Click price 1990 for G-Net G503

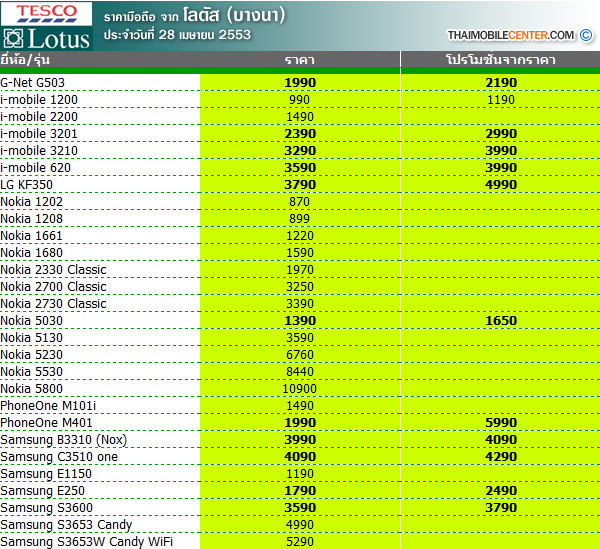[x=300, y=83]
